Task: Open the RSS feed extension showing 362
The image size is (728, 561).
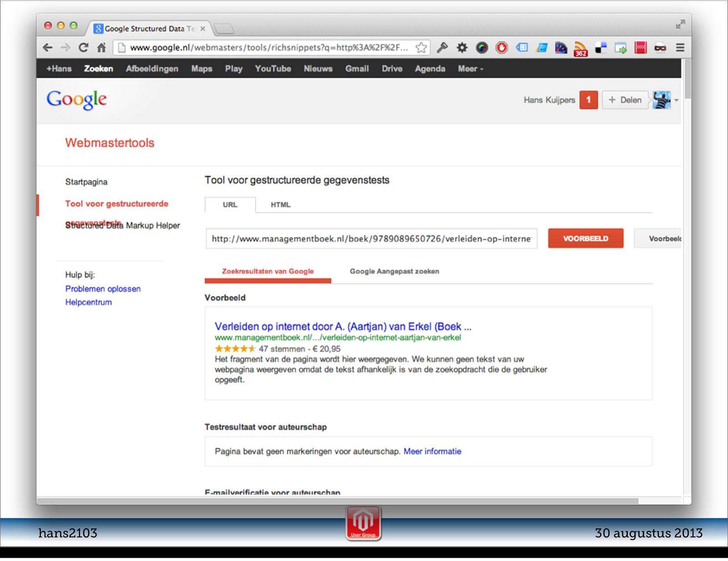Action: 581,49
